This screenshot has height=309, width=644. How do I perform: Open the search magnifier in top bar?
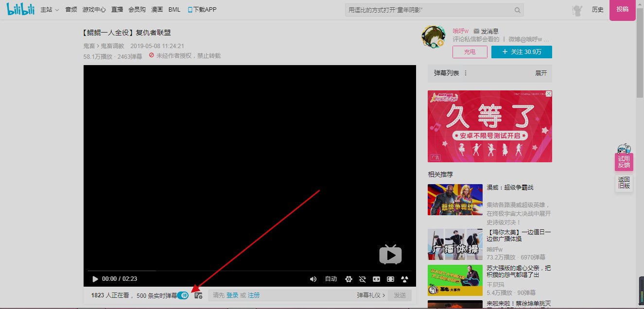click(x=517, y=9)
